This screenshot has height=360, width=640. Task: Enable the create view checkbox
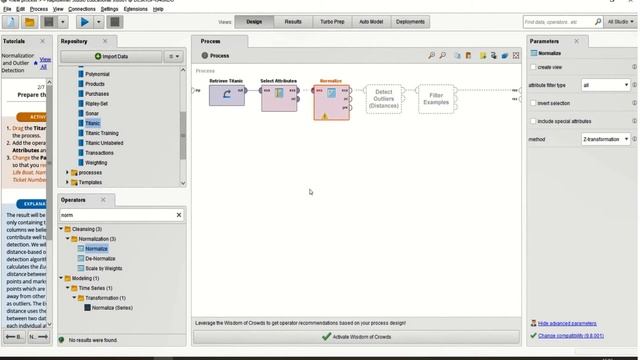(x=533, y=67)
